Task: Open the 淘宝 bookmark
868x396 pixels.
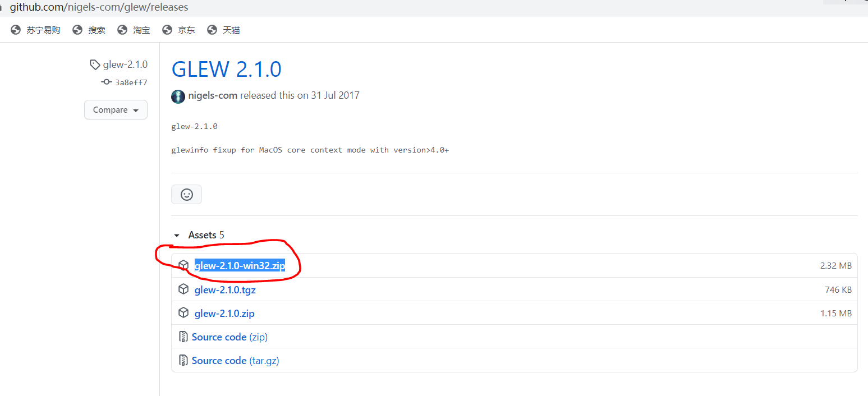Action: pyautogui.click(x=141, y=30)
